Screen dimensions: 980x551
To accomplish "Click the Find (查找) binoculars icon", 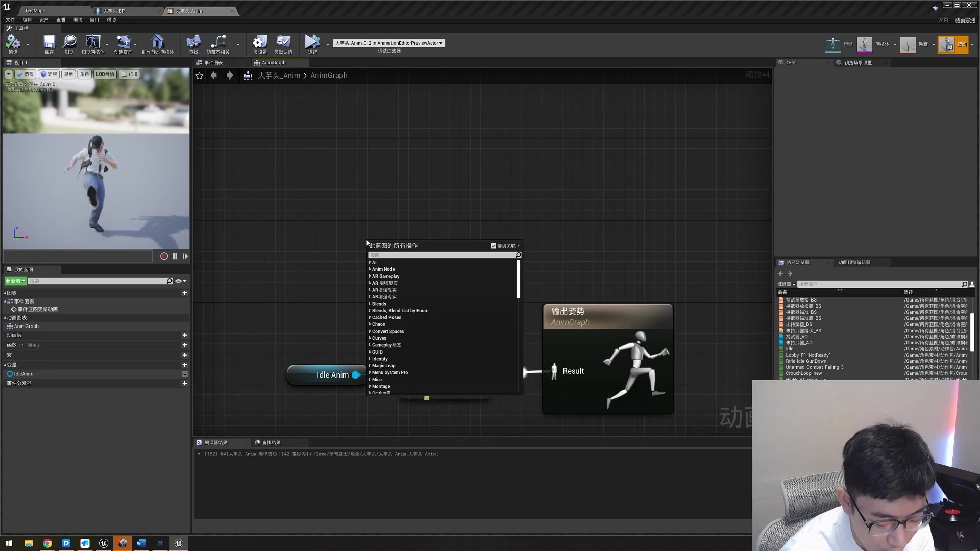I will click(x=193, y=42).
